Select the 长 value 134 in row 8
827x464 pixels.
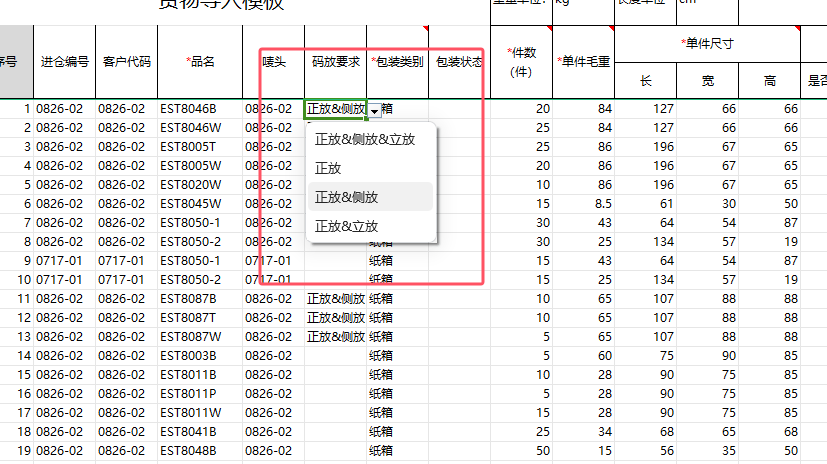[x=646, y=242]
